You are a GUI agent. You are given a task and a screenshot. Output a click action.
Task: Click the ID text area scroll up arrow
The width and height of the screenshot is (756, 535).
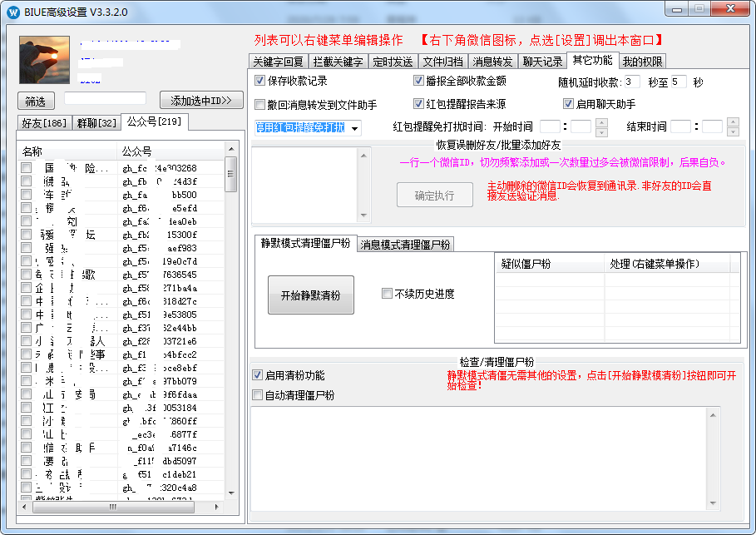click(364, 156)
